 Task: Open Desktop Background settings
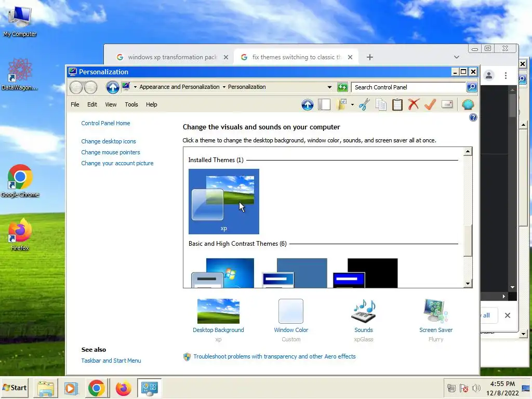tap(218, 311)
